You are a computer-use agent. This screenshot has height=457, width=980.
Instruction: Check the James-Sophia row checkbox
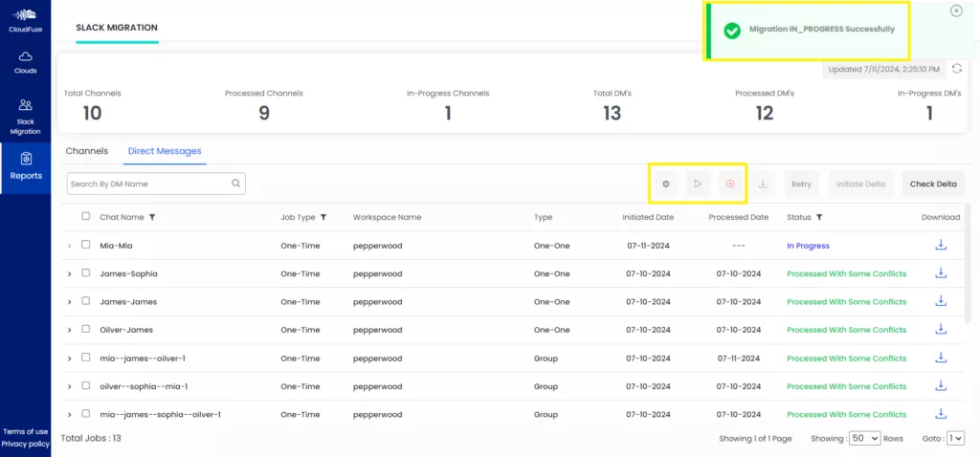[85, 272]
